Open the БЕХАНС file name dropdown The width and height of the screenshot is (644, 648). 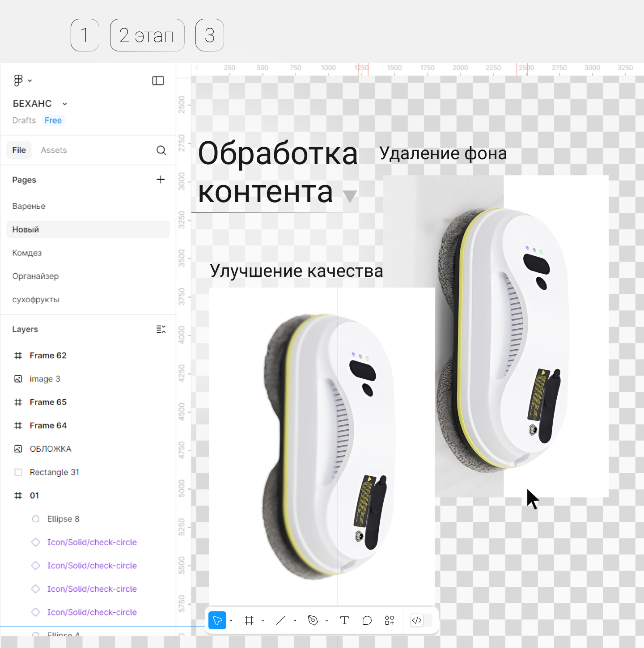[65, 104]
